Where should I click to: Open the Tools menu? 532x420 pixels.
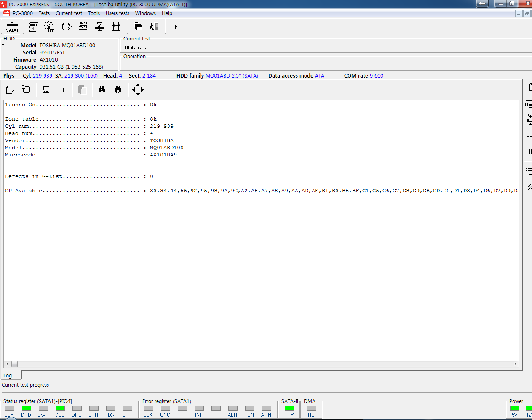[x=94, y=13]
